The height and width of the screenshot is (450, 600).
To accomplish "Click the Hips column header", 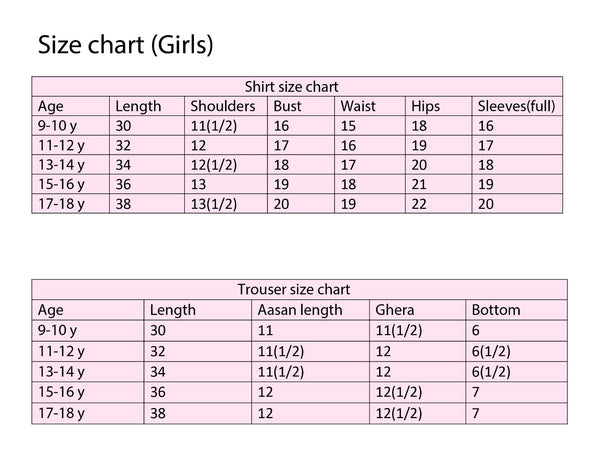I will [x=426, y=106].
